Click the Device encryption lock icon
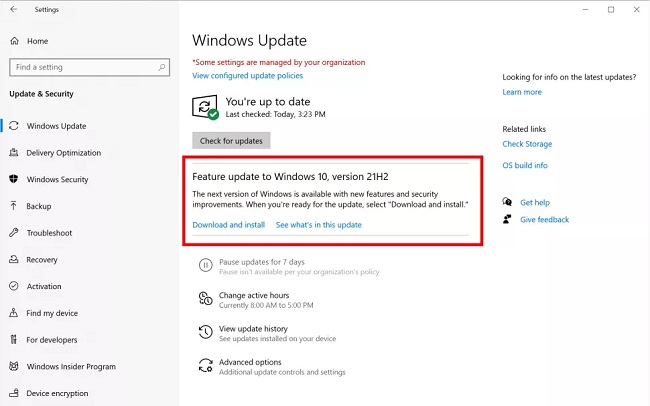 click(14, 393)
